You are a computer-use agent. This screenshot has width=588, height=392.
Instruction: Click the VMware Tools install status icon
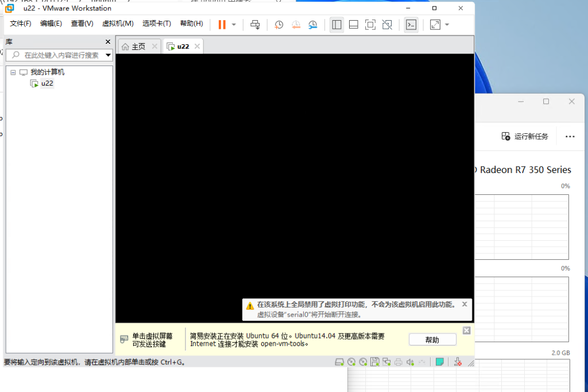pyautogui.click(x=458, y=362)
